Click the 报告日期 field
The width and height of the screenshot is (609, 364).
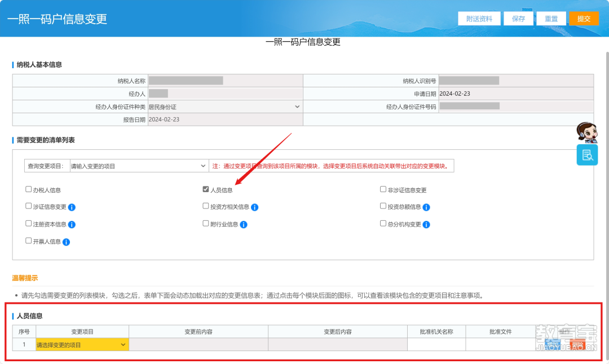tap(225, 119)
